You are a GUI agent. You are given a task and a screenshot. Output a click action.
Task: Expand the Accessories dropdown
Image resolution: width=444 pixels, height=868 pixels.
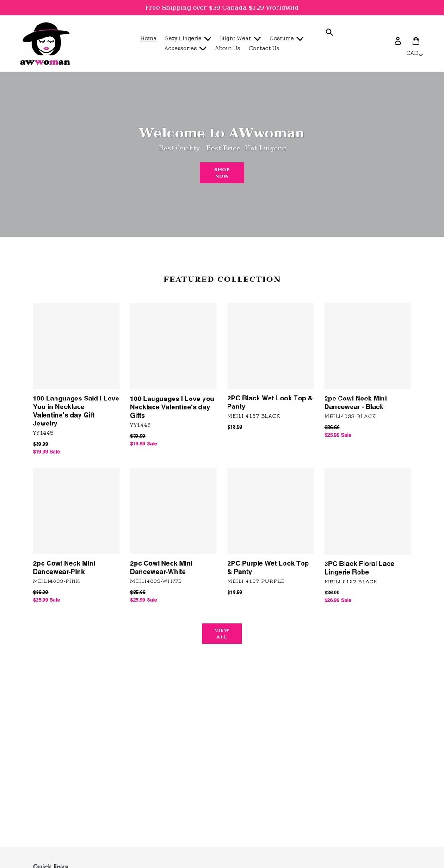185,48
